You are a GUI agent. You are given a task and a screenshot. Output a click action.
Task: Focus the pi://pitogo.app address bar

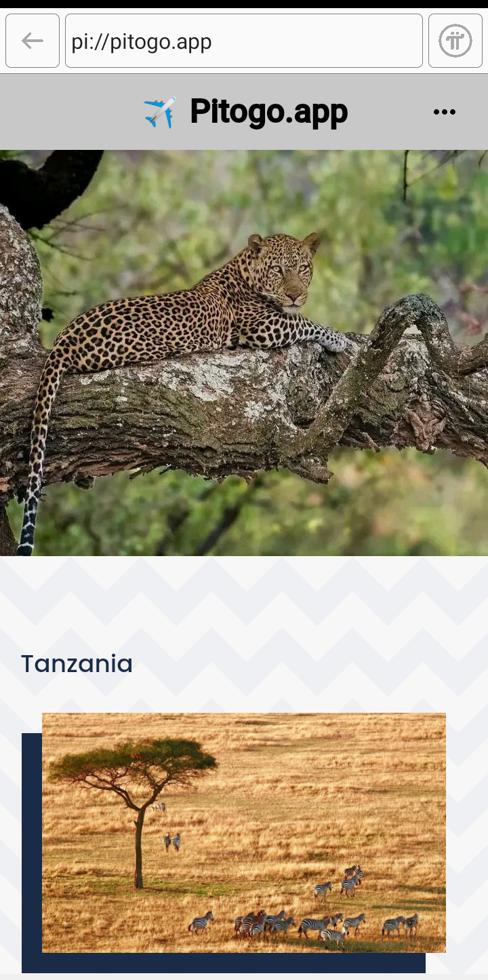pyautogui.click(x=244, y=41)
